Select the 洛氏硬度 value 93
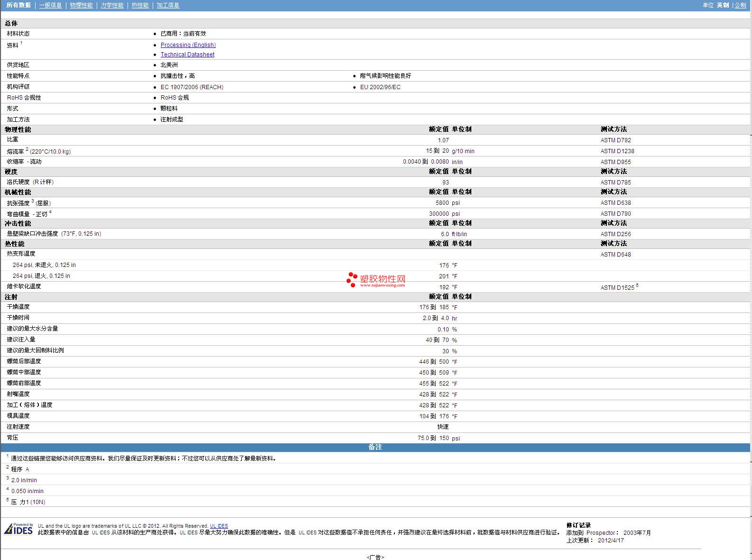The height and width of the screenshot is (560, 752). pos(446,183)
